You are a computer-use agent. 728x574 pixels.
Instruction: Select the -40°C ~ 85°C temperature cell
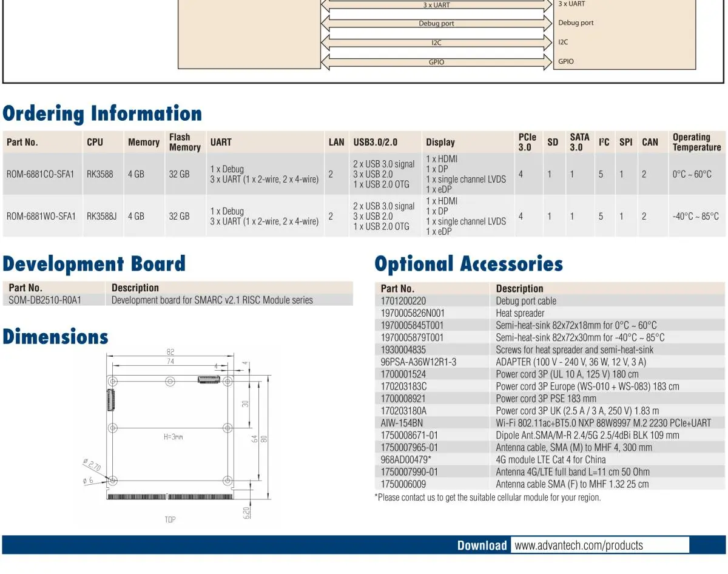tap(696, 216)
